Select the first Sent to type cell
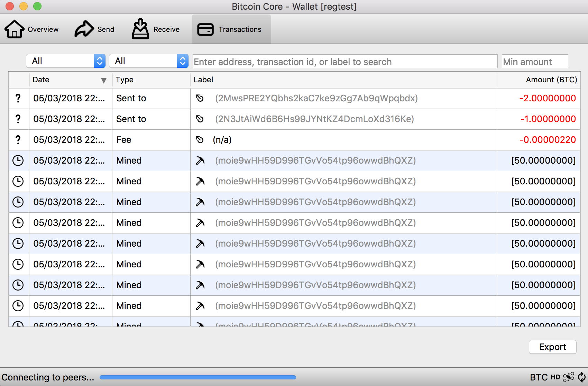This screenshot has height=386, width=588. pyautogui.click(x=151, y=98)
